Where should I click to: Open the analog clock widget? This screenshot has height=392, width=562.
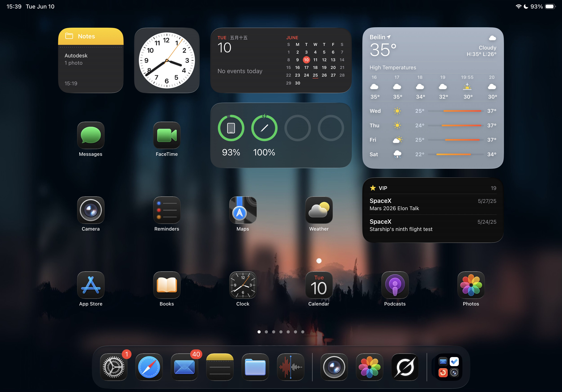[x=167, y=60]
